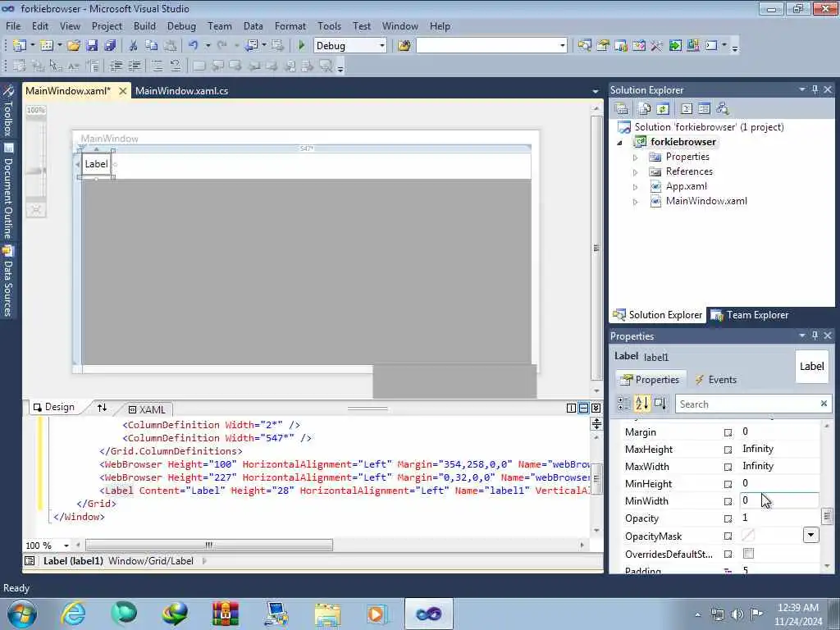Comment out selected lines using the toolbar icon
The height and width of the screenshot is (630, 840).
[x=157, y=66]
